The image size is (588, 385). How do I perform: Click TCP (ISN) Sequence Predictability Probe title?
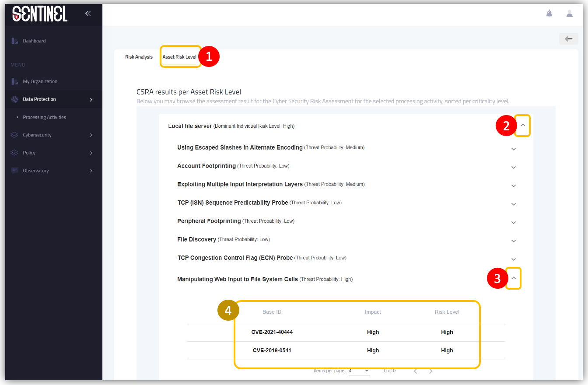click(x=233, y=203)
